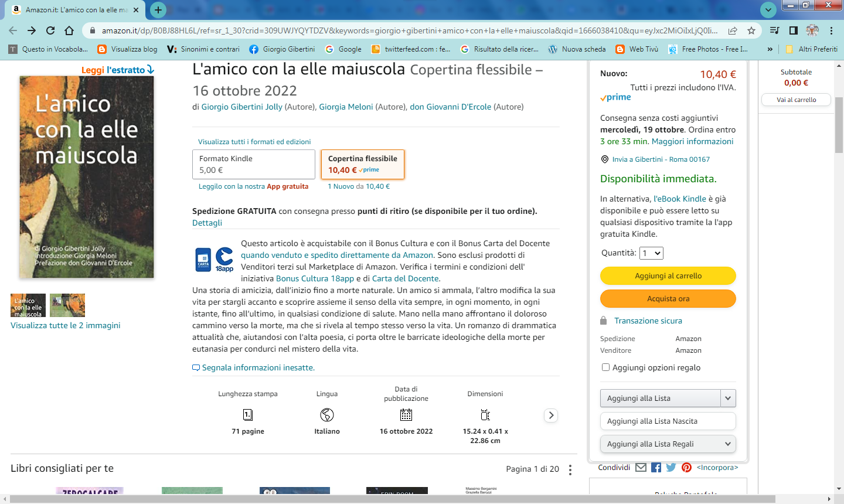Click Aggiungi alla Lista button
This screenshot has height=504, width=844.
[x=661, y=398]
